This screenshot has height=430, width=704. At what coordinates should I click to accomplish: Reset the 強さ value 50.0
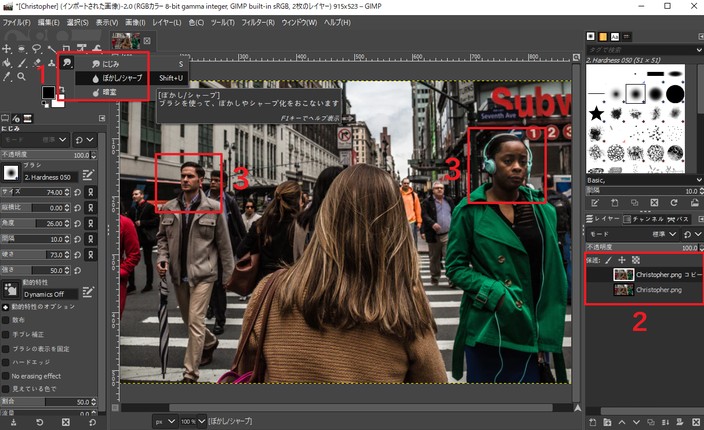tap(78, 270)
